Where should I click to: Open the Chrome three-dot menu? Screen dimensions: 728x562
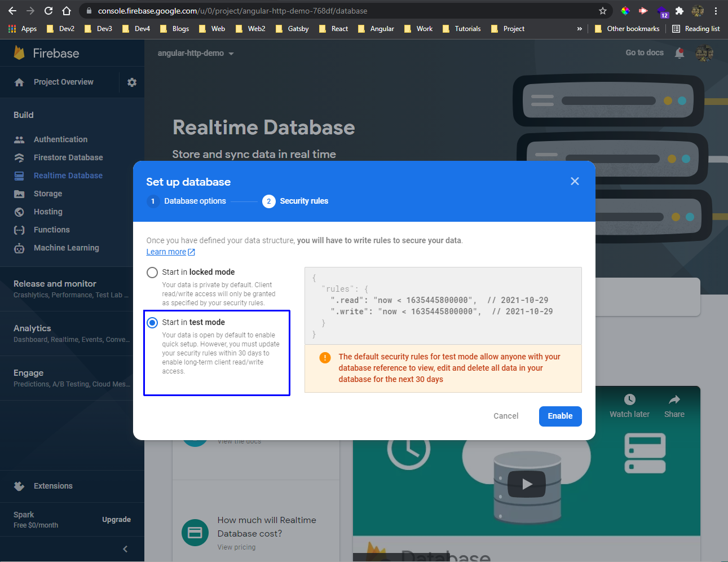716,11
